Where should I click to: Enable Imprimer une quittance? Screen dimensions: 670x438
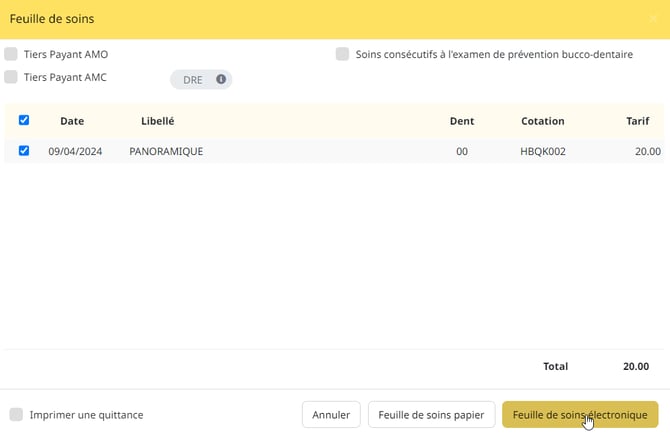click(x=16, y=414)
